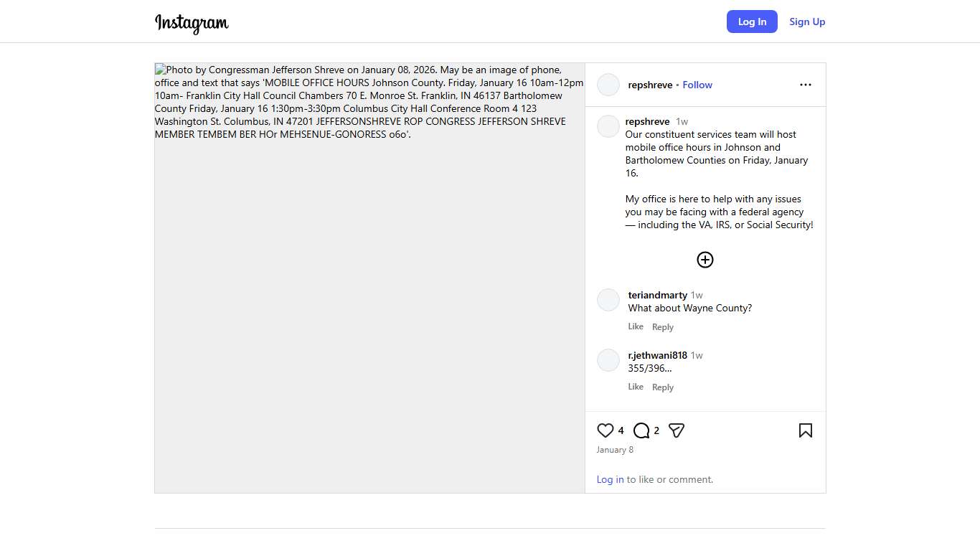
Task: Like r.jethwani818's comment
Action: [636, 387]
